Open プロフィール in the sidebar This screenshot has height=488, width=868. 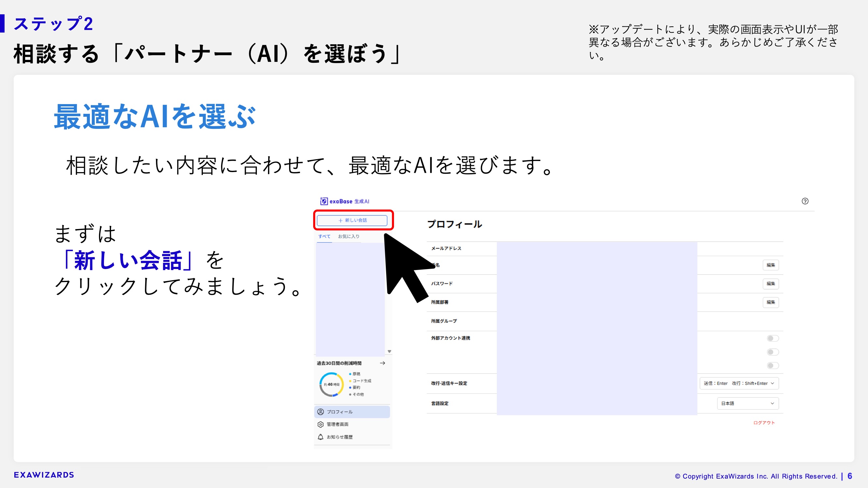pyautogui.click(x=352, y=412)
